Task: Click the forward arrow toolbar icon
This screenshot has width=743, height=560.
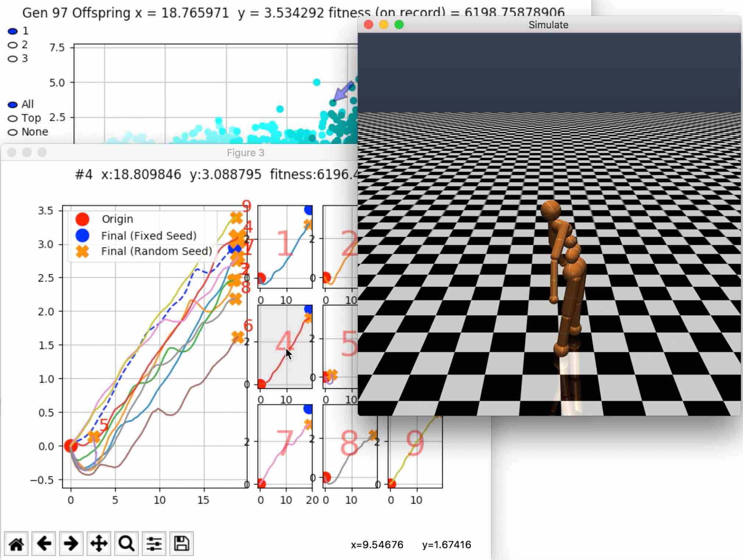Action: 71,543
